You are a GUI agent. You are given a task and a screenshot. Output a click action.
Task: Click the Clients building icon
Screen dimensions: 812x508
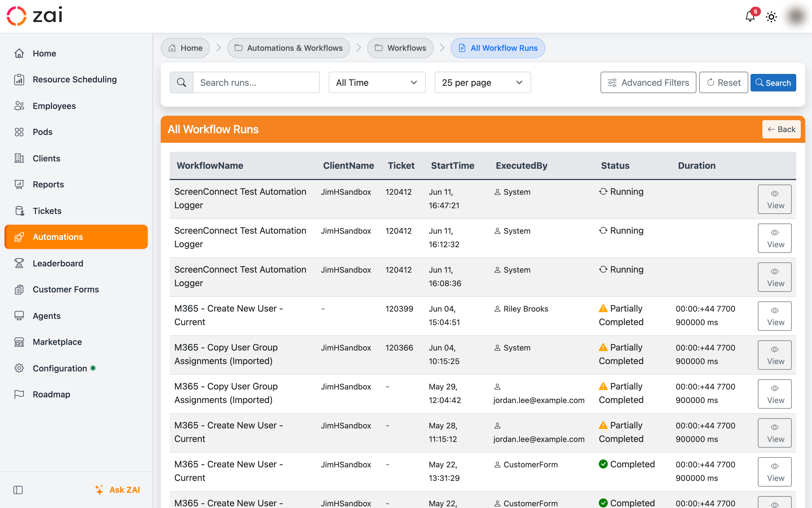pyautogui.click(x=19, y=158)
